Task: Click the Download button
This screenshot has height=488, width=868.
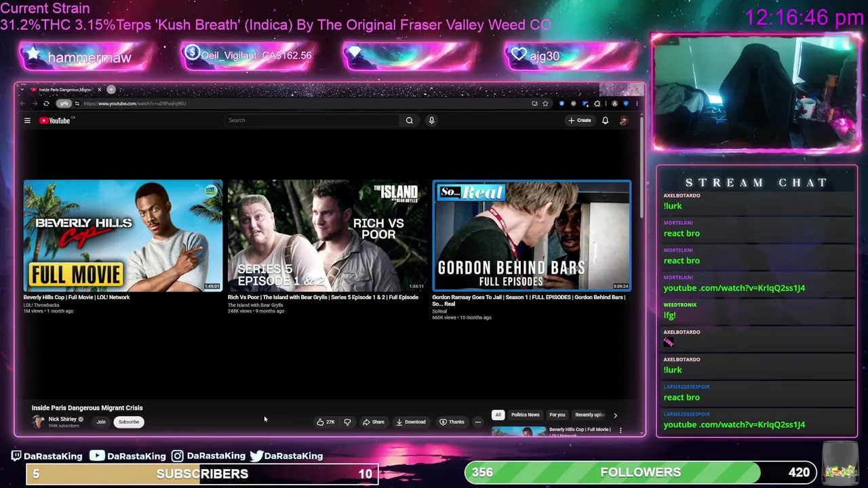Action: click(411, 422)
